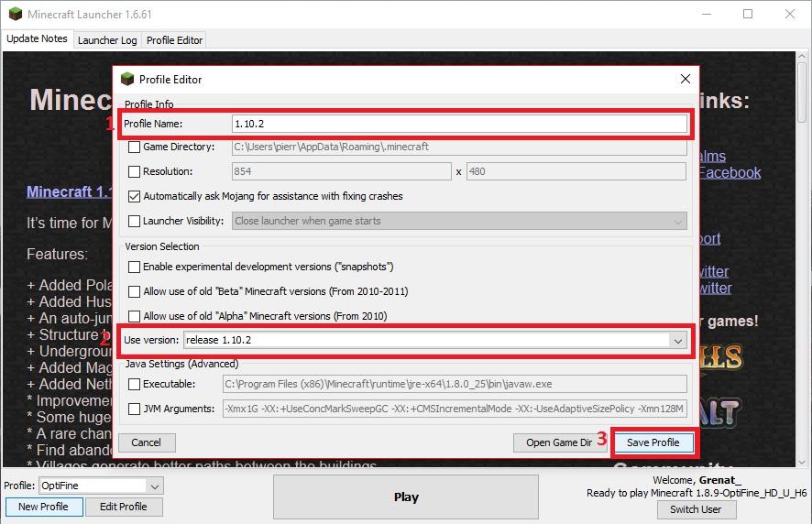The width and height of the screenshot is (812, 524).
Task: Click the Save Profile button
Action: pyautogui.click(x=653, y=442)
